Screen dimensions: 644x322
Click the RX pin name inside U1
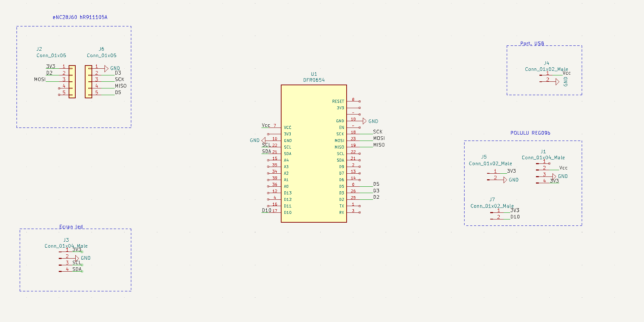point(342,212)
